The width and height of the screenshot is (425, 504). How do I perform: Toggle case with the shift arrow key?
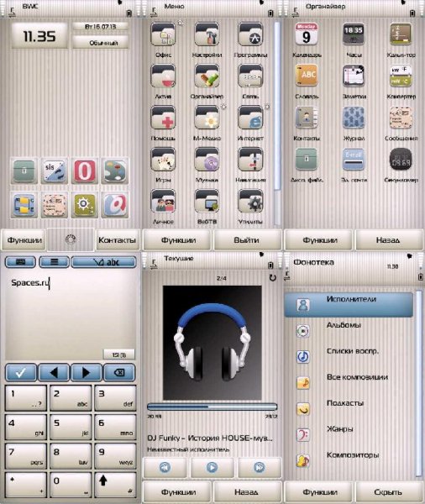pos(115,485)
